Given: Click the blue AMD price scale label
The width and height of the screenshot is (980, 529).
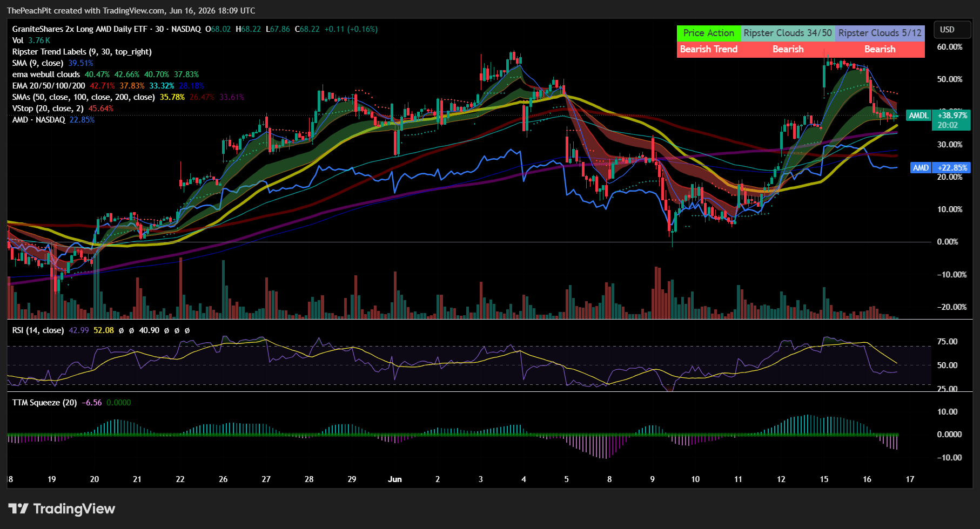Looking at the screenshot, I should [x=921, y=168].
